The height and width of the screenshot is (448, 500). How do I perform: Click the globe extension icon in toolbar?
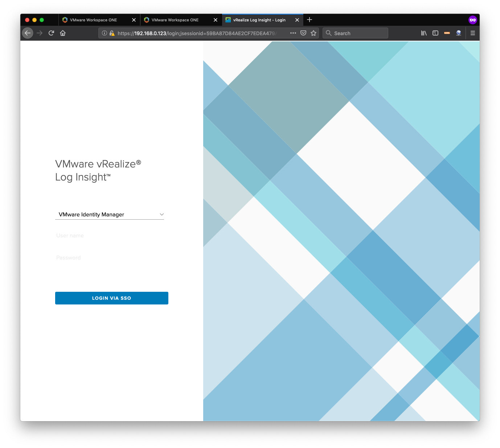(459, 33)
